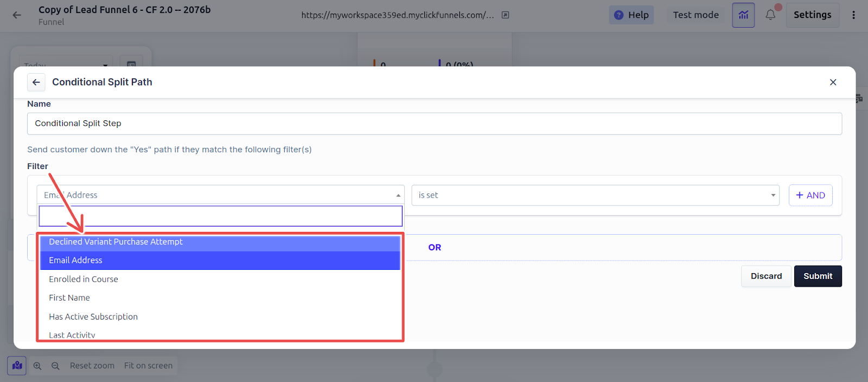Go back using the top-left arrow
The image size is (868, 382).
click(17, 15)
